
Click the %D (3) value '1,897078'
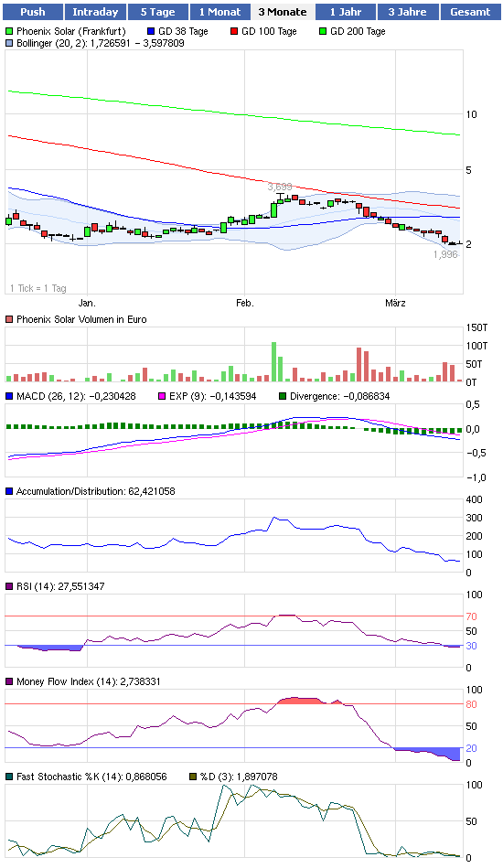coord(257,777)
